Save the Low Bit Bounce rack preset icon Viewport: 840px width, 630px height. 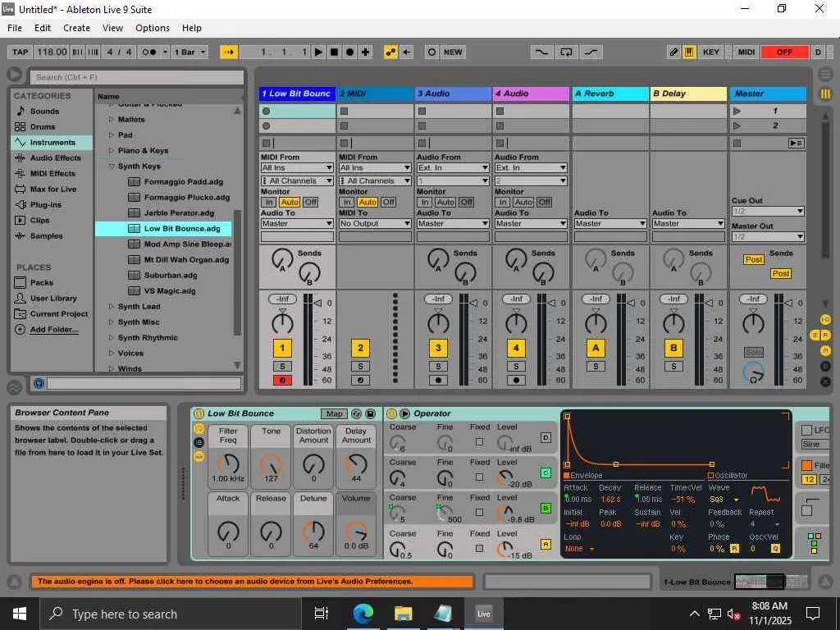[370, 413]
